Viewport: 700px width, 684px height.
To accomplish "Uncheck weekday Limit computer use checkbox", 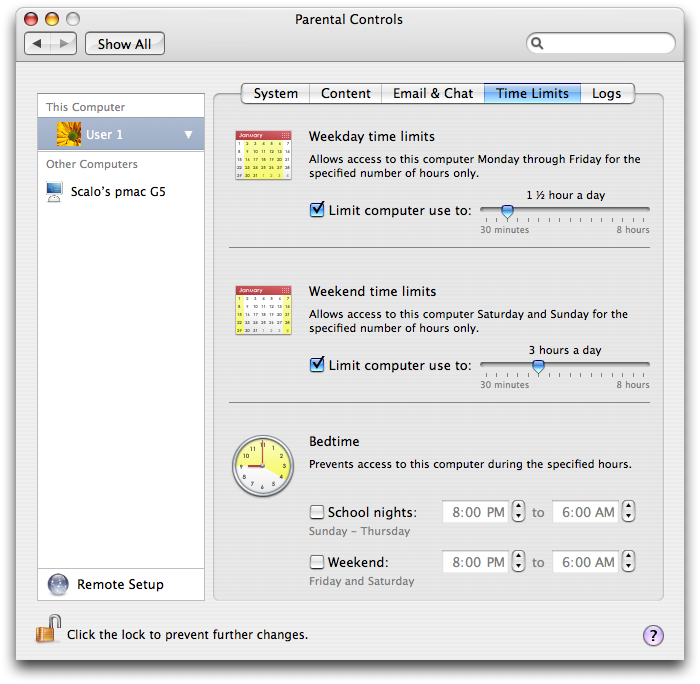I will click(317, 209).
